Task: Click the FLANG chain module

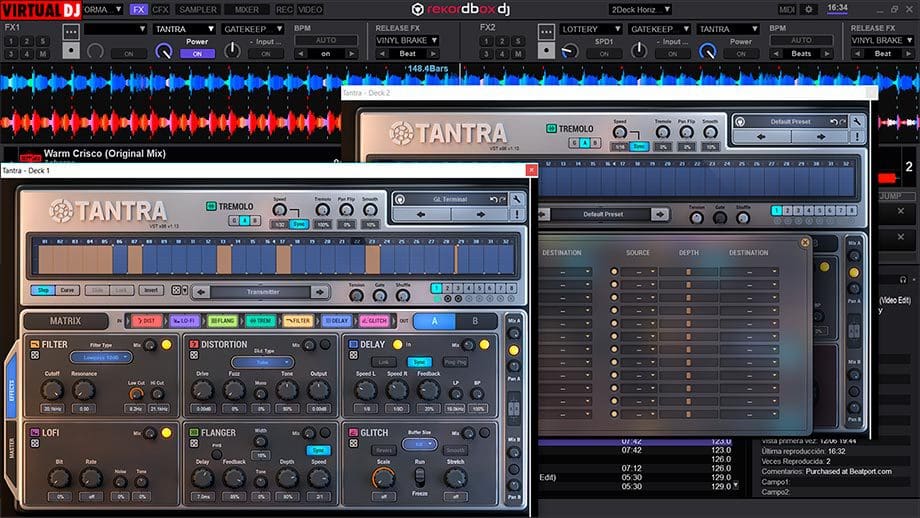Action: click(x=222, y=321)
